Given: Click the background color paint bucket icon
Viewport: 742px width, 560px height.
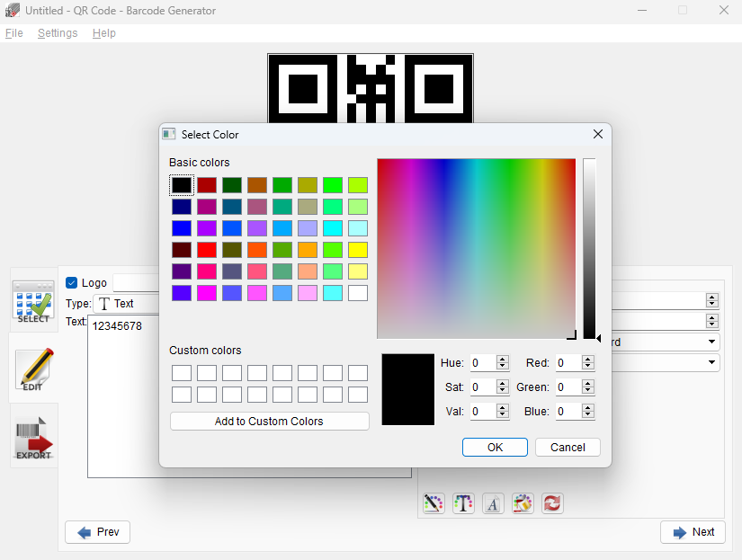Looking at the screenshot, I should pos(523,503).
